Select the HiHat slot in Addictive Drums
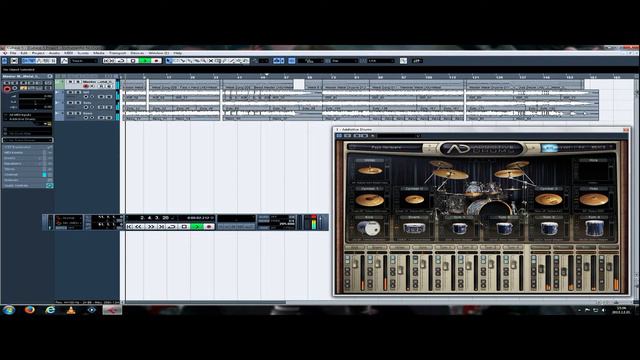The width and height of the screenshot is (640, 360). pos(369,170)
